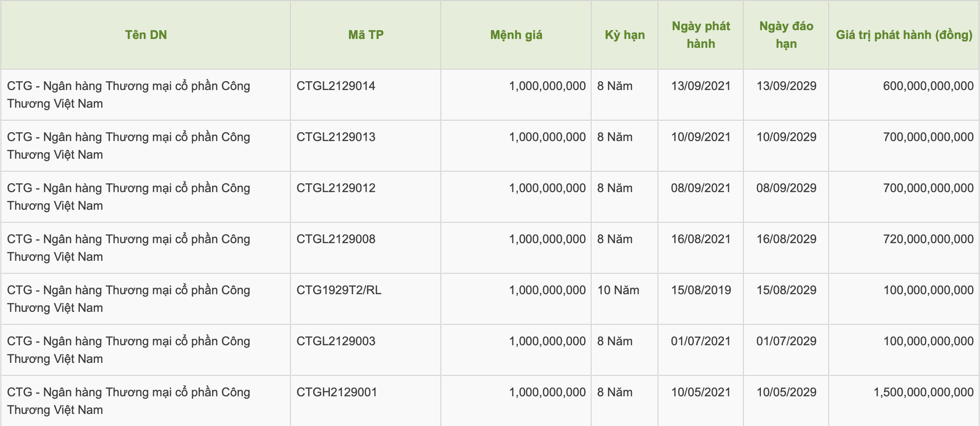Click issue date 15/08/2019

[x=701, y=290]
